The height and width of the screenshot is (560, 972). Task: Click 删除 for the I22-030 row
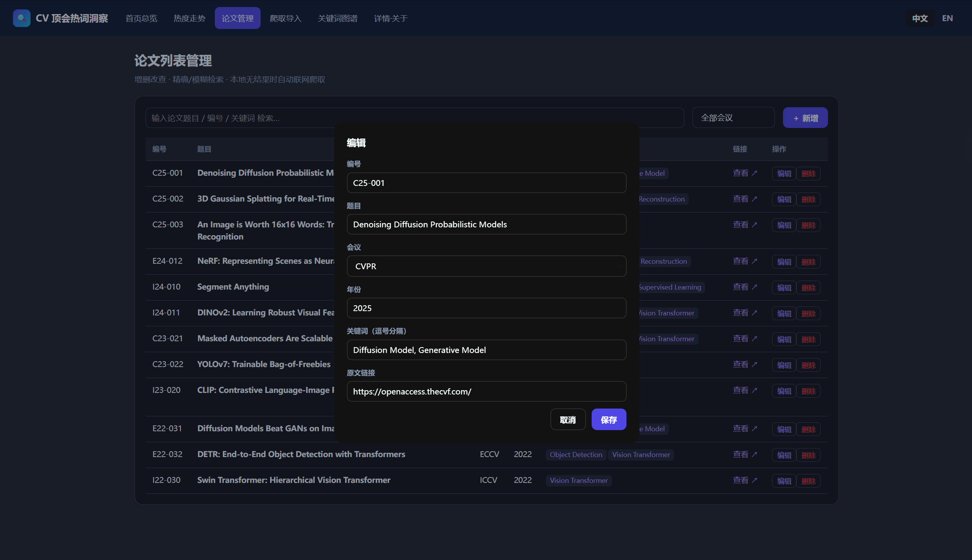808,481
